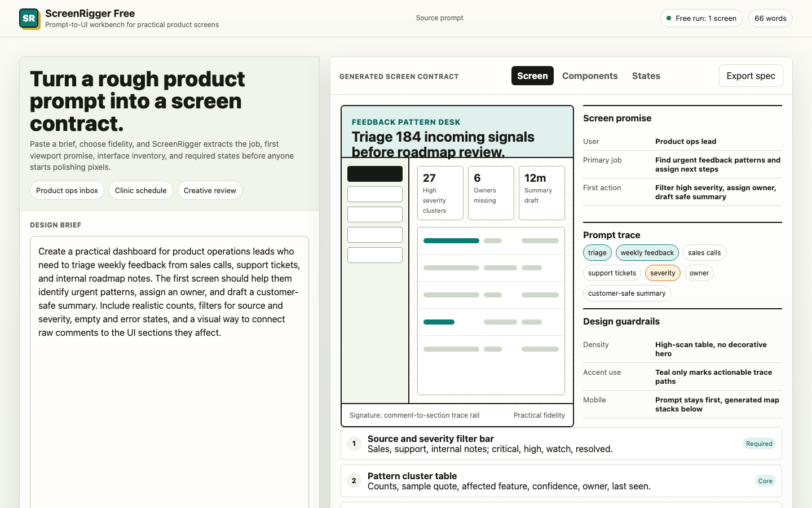The image size is (812, 508).
Task: Select the support tickets trace chip
Action: pos(612,273)
